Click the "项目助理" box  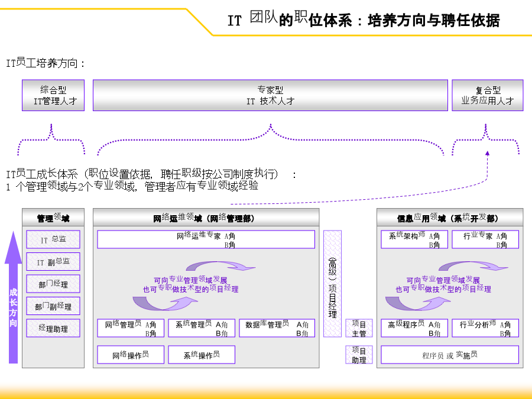tap(359, 355)
